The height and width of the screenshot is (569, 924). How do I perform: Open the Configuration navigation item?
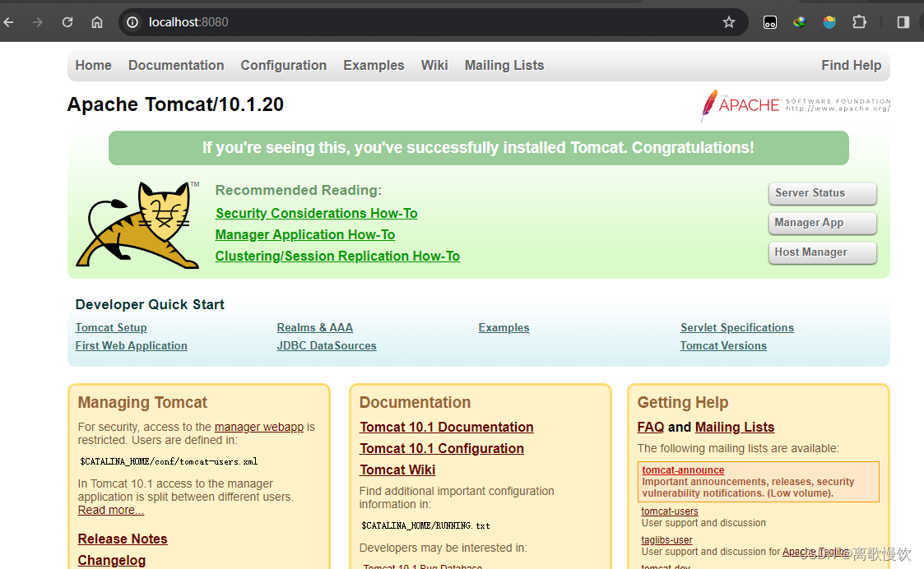pos(283,66)
